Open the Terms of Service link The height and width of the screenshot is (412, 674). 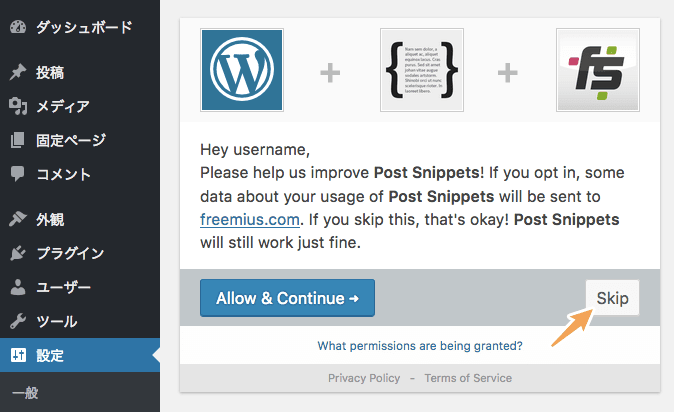point(468,378)
